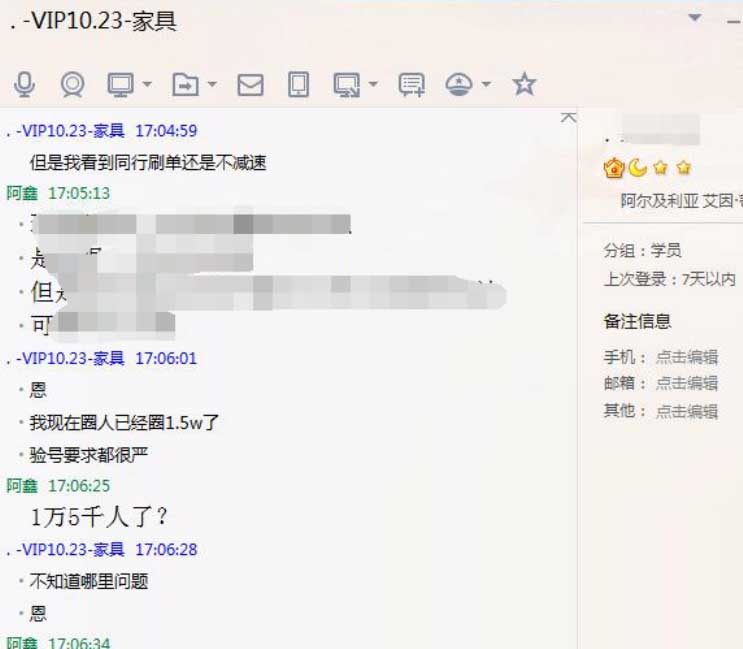Edit the 手机 field via 点击编辑
The image size is (743, 649).
687,357
